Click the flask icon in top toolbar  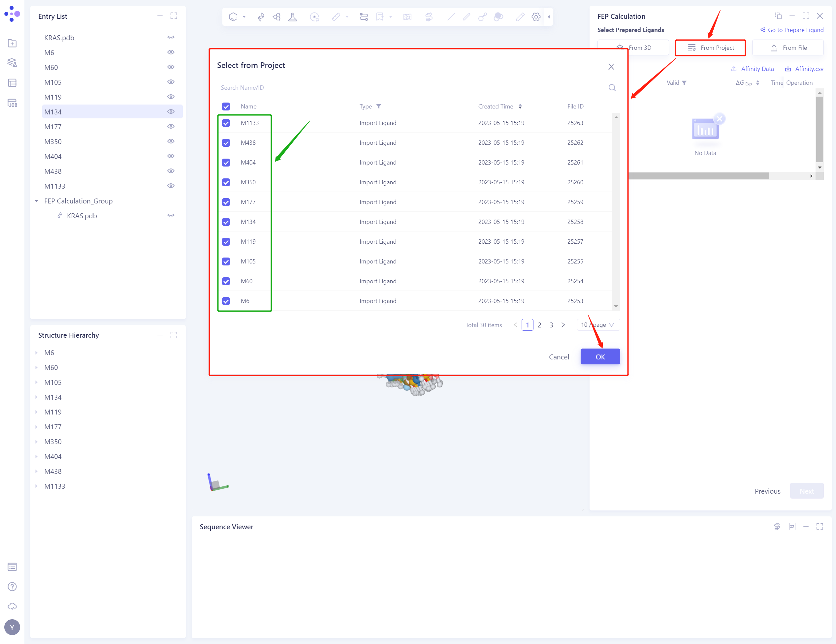pyautogui.click(x=292, y=17)
